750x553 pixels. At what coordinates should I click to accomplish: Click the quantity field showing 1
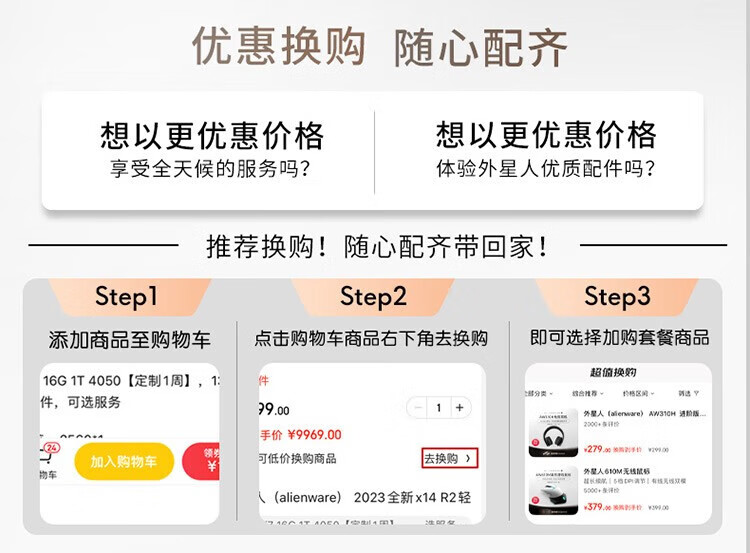pyautogui.click(x=439, y=408)
